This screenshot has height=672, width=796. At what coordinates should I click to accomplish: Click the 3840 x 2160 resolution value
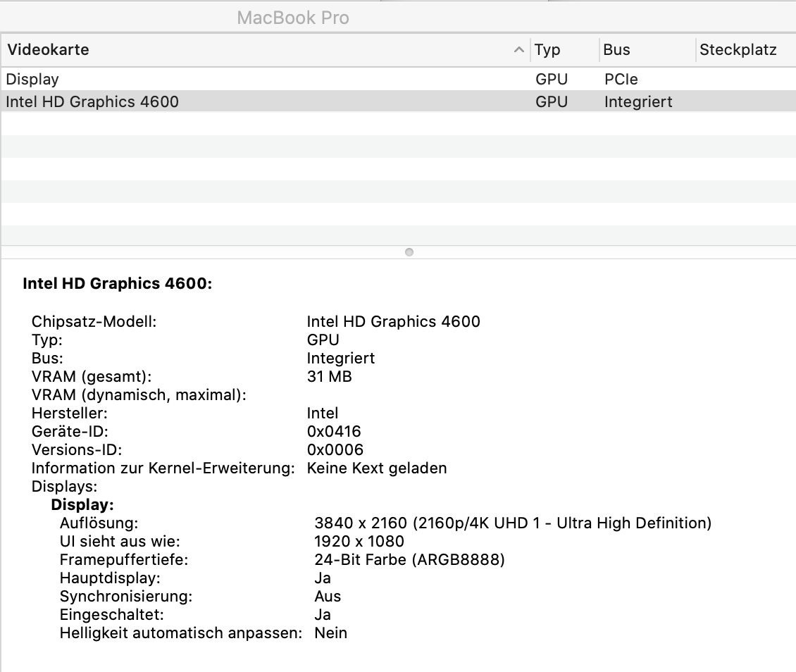coord(361,523)
